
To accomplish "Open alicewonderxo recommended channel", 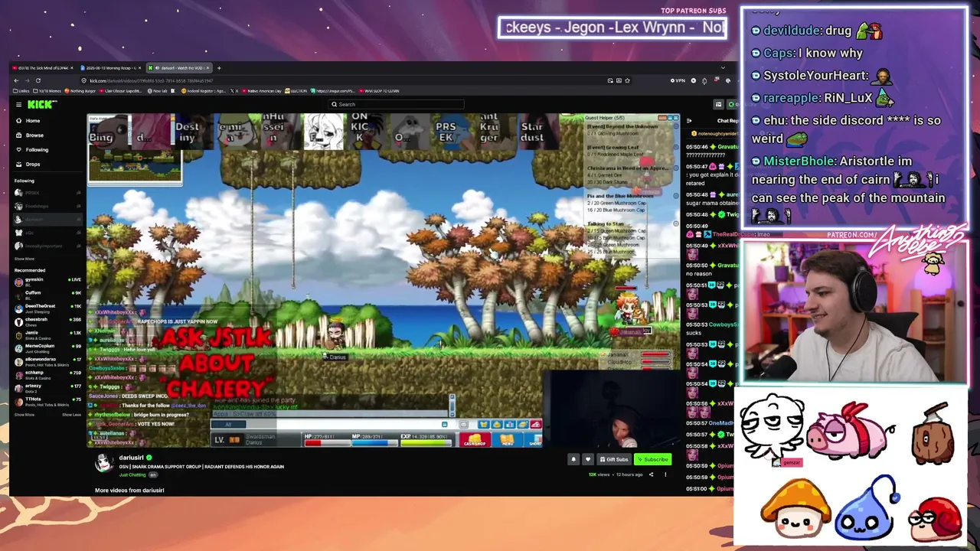I will (x=47, y=361).
